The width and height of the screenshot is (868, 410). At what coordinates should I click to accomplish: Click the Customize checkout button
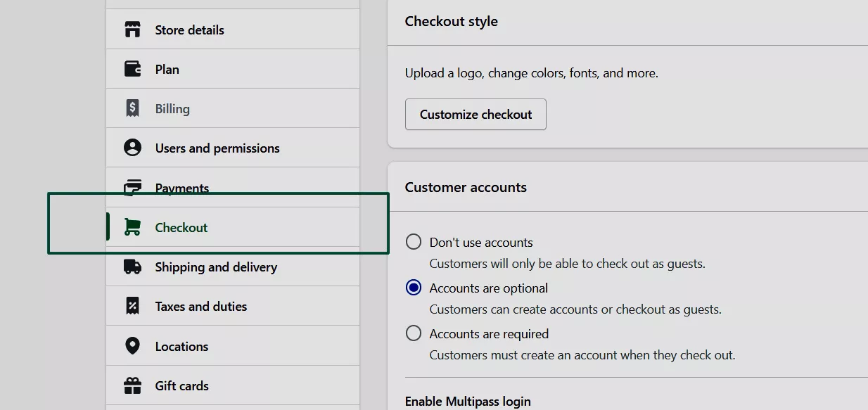pos(476,114)
